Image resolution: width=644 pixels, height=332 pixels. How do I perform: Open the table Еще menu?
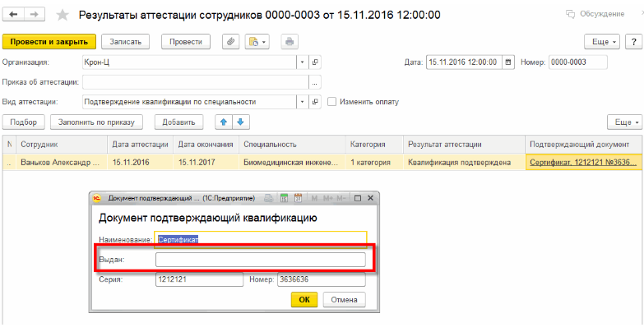tap(625, 122)
